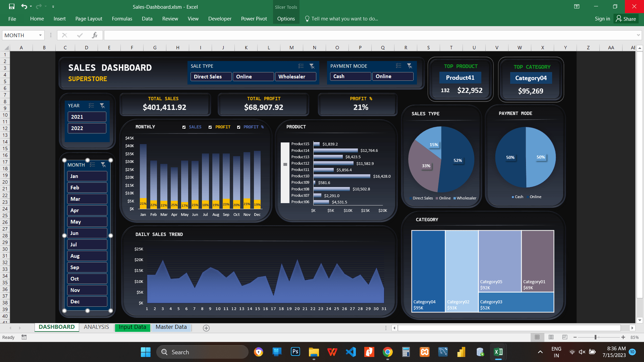Switch to Page Break Preview icon
The image size is (644, 362).
565,337
